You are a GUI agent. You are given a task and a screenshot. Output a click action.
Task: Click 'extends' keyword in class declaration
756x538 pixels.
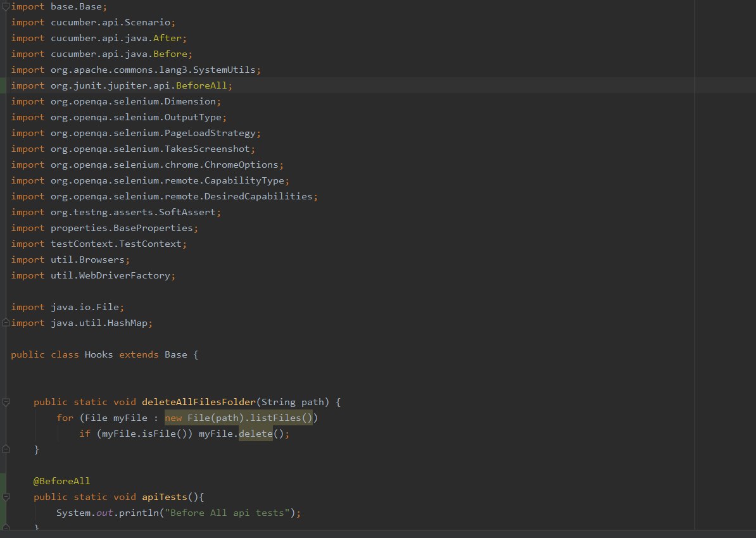[139, 354]
